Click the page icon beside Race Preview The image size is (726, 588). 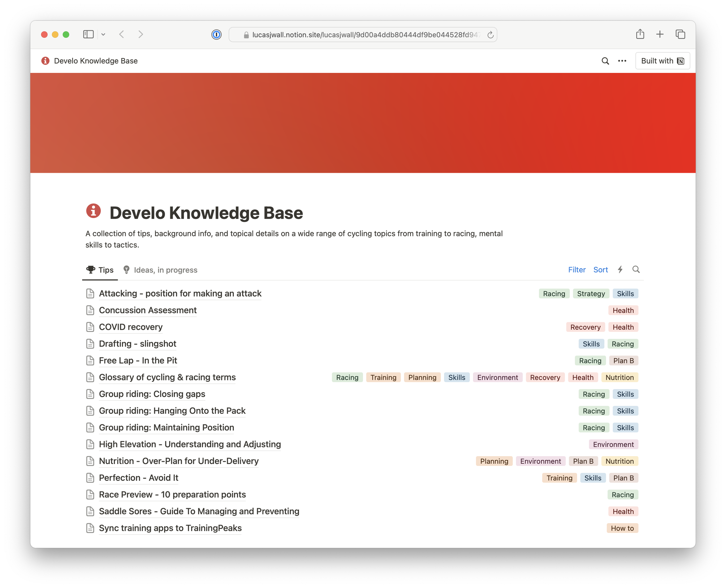point(90,495)
